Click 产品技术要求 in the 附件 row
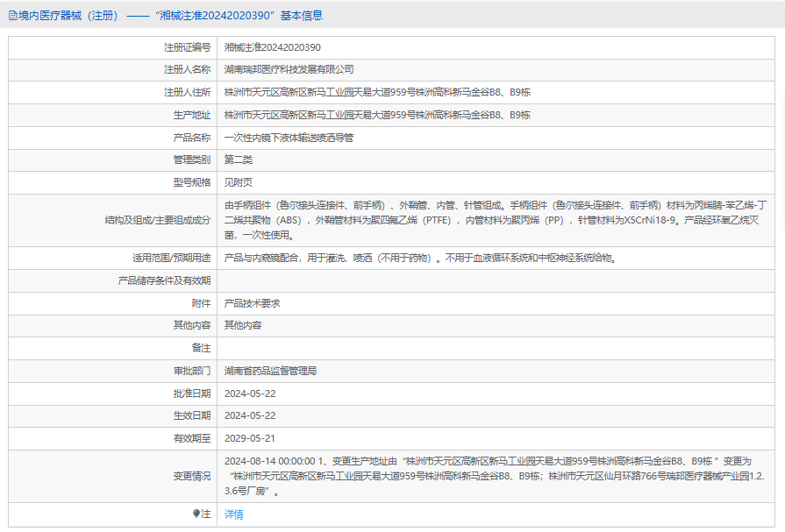The width and height of the screenshot is (785, 532). tap(253, 303)
